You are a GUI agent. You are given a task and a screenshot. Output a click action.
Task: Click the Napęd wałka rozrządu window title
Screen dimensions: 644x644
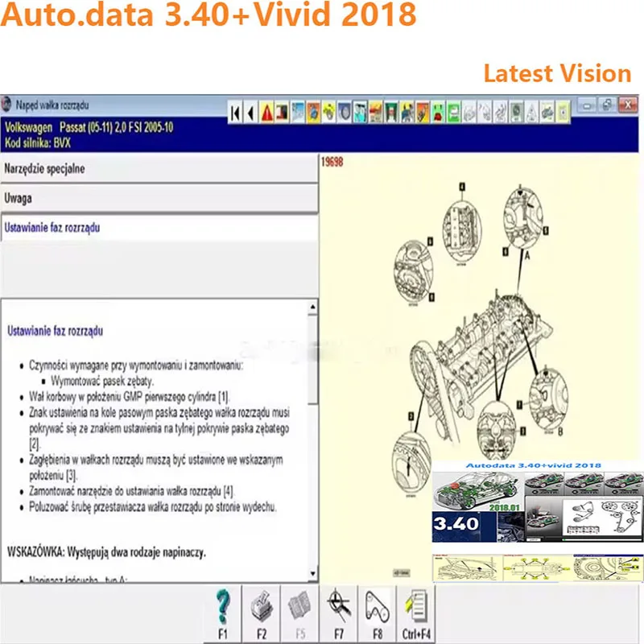click(x=52, y=105)
